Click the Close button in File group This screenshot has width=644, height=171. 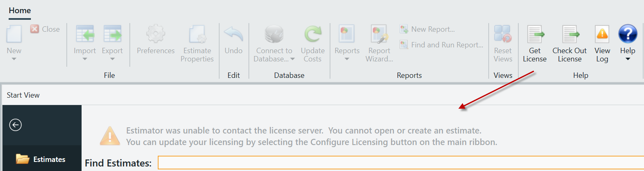tap(45, 29)
